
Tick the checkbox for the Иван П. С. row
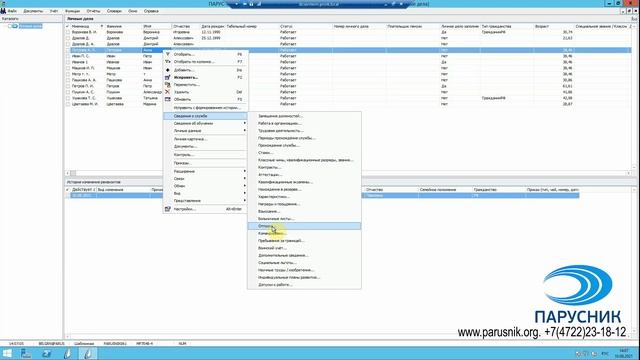coord(68,56)
